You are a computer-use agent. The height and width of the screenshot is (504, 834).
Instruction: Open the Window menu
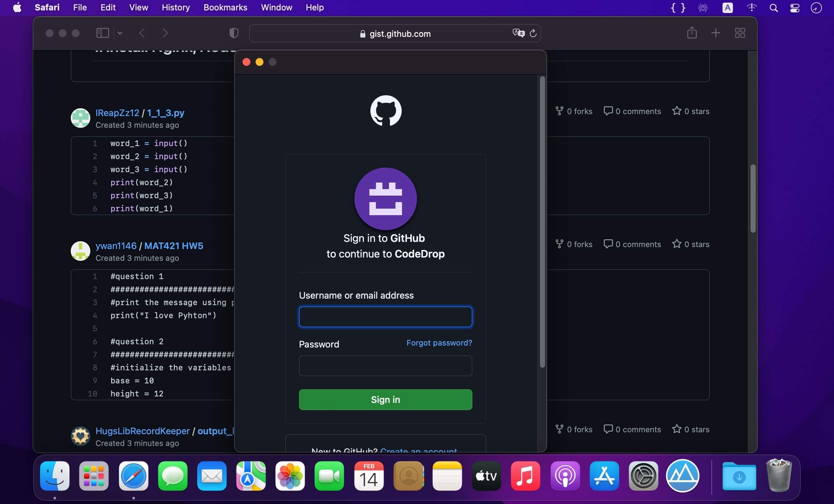pyautogui.click(x=276, y=7)
